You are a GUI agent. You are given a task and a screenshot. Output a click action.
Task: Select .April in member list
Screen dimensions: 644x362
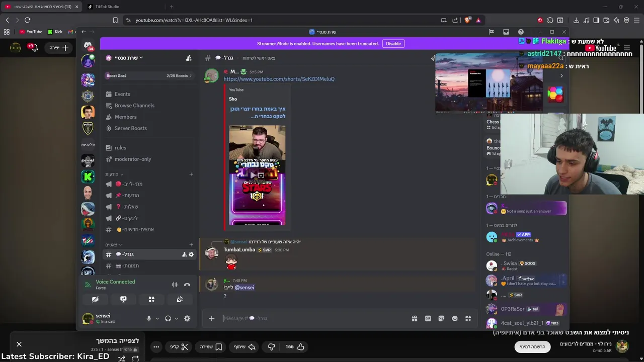[526, 281]
